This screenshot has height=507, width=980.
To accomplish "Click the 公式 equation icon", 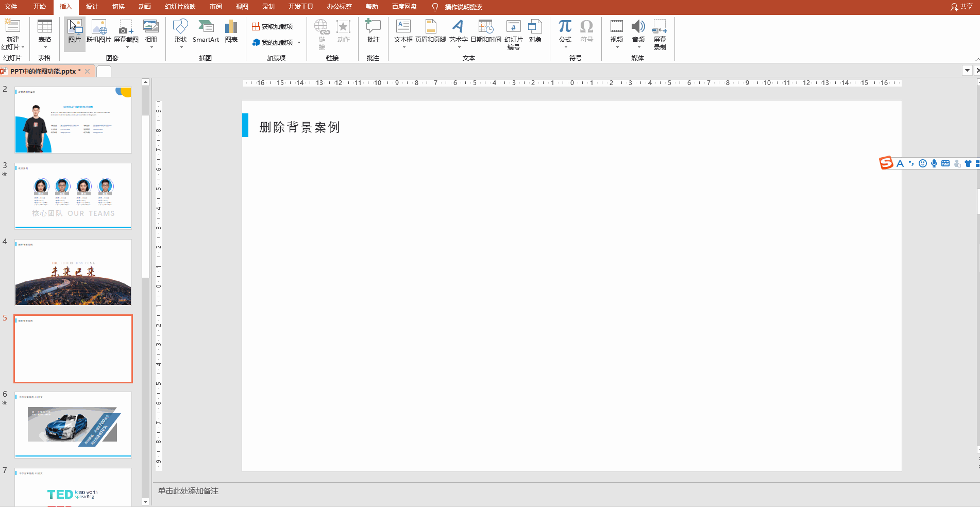I will [565, 32].
